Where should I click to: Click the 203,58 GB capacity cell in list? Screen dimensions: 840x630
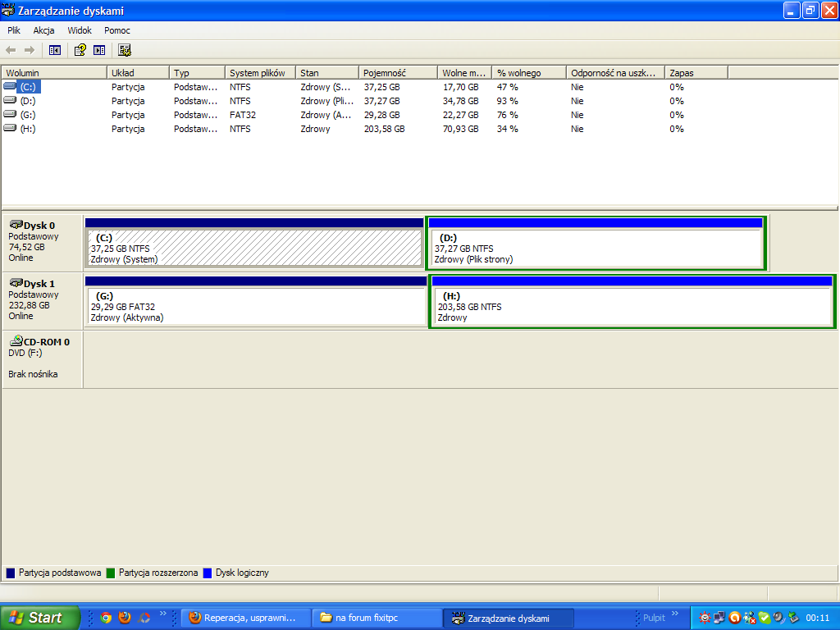point(384,129)
